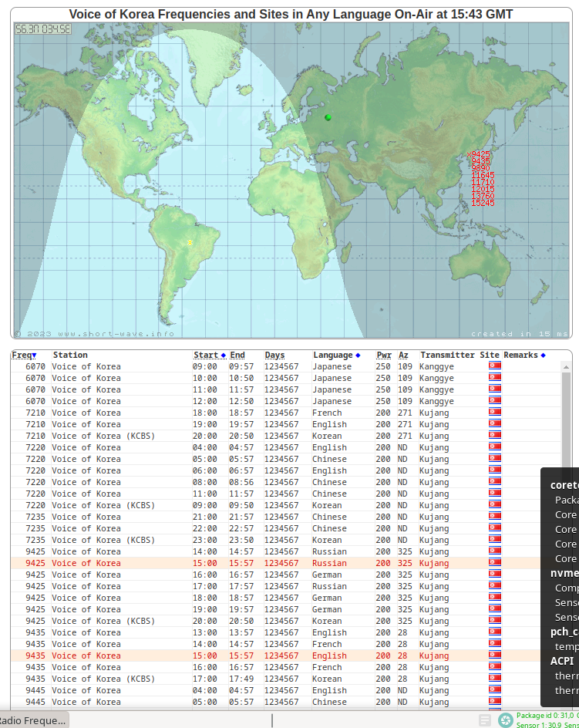Click the flag icon in the 7210 French 18:00 row
Viewport: 579px width, 728px height.
[494, 413]
